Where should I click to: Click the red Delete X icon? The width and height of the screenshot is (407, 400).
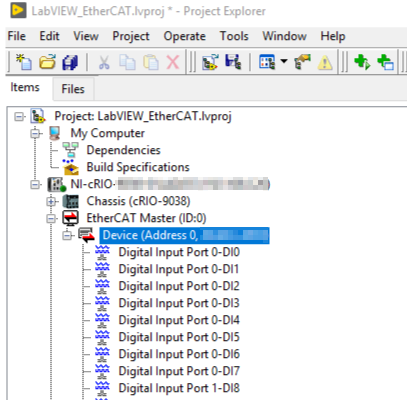173,62
